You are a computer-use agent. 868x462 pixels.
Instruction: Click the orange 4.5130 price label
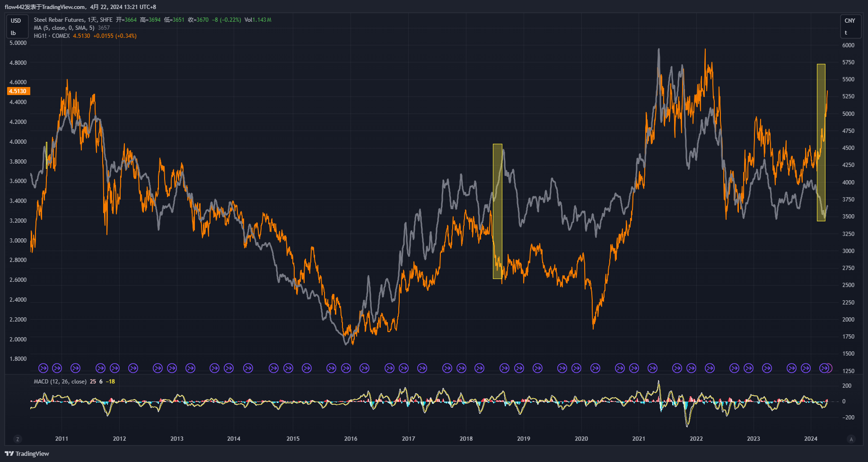click(18, 91)
